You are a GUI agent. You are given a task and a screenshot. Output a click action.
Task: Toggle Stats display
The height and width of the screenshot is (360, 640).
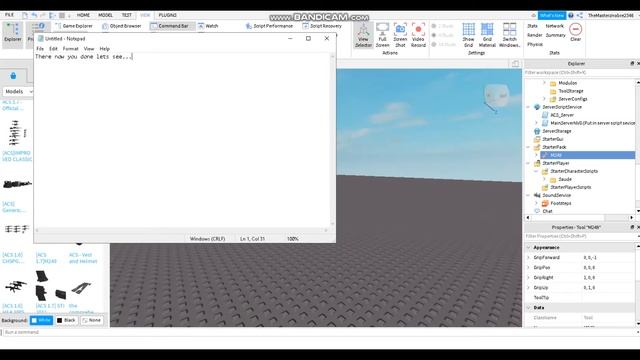532,26
